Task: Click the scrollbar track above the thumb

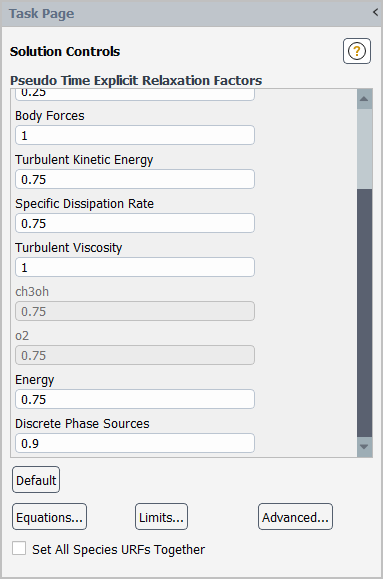Action: pyautogui.click(x=364, y=149)
